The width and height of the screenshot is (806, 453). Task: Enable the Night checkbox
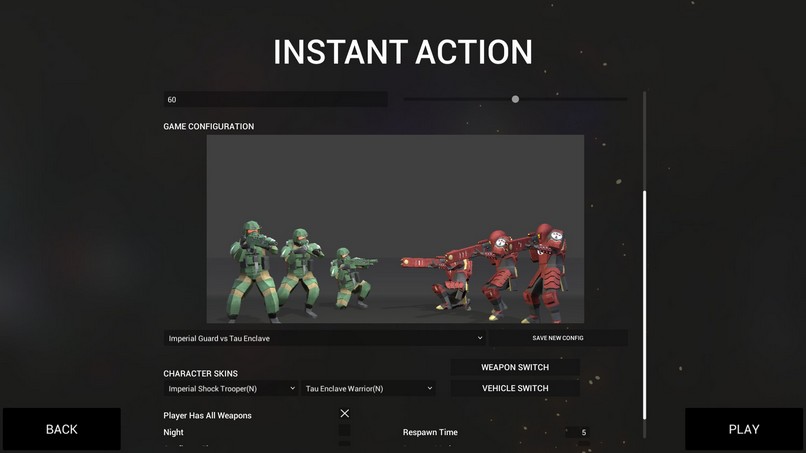click(344, 431)
